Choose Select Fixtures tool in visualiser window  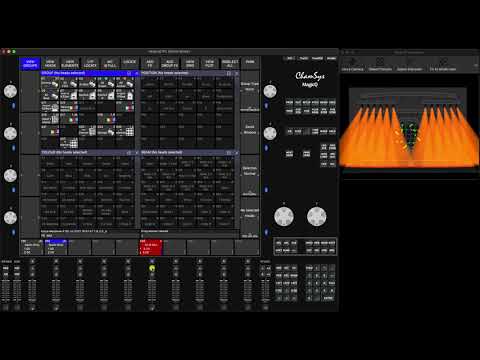380,64
